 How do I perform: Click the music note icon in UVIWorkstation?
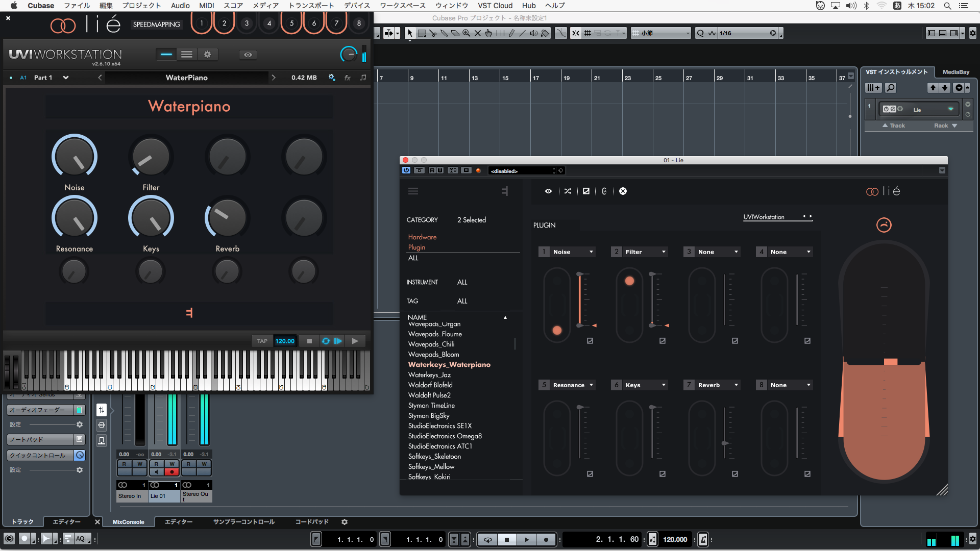click(363, 78)
